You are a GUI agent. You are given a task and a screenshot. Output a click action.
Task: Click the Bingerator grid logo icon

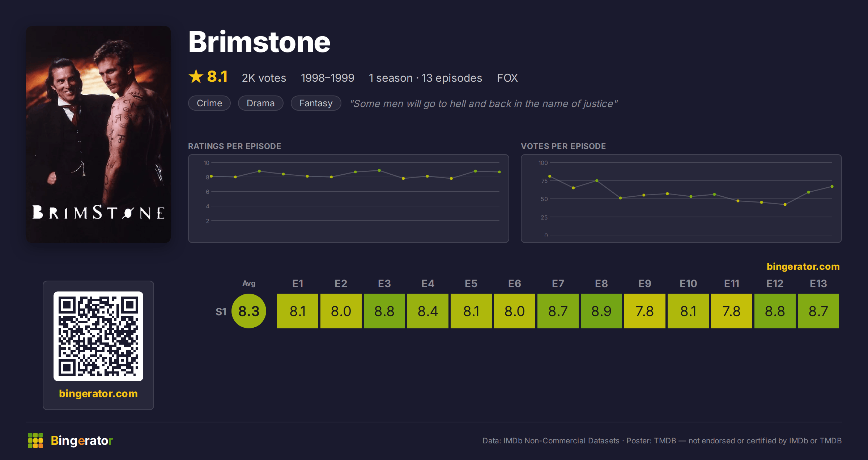click(35, 440)
